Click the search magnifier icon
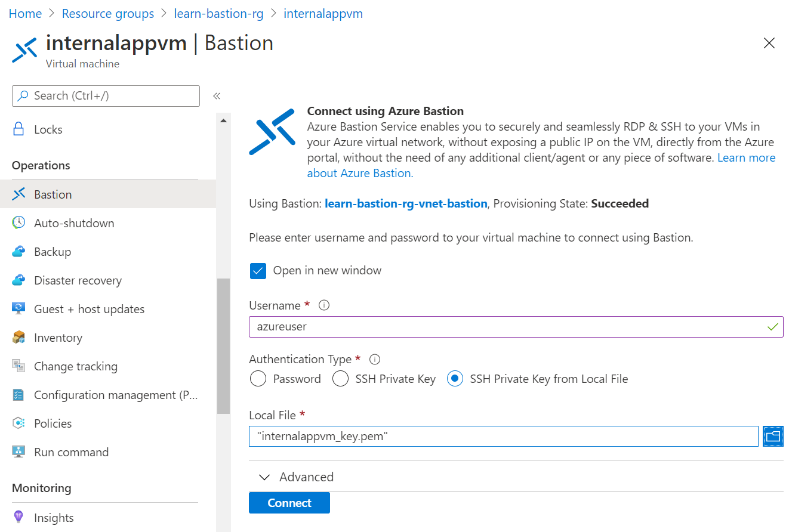Viewport: 789px width, 532px height. (x=23, y=95)
